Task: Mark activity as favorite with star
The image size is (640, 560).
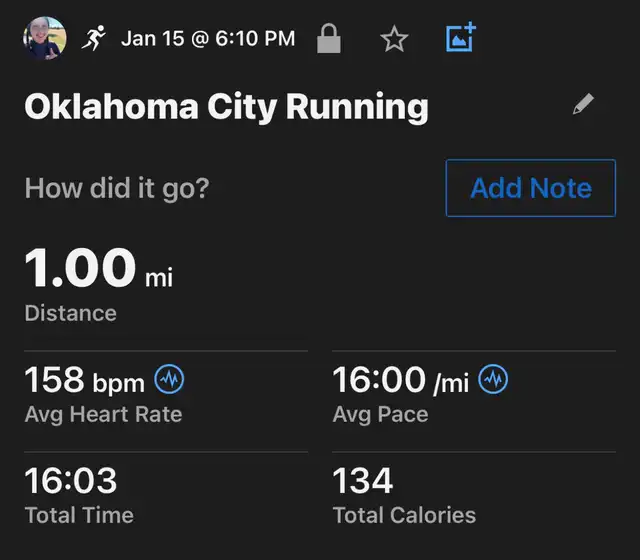Action: click(x=395, y=39)
